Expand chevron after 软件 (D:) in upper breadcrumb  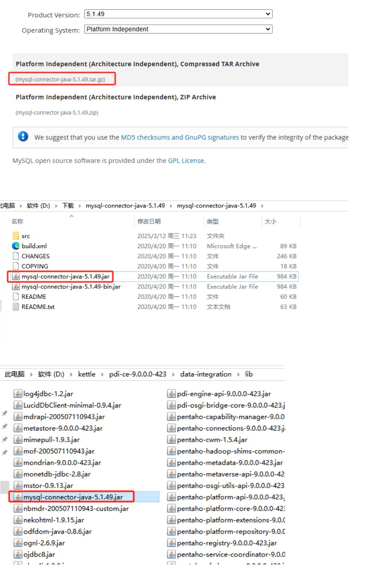pyautogui.click(x=56, y=206)
